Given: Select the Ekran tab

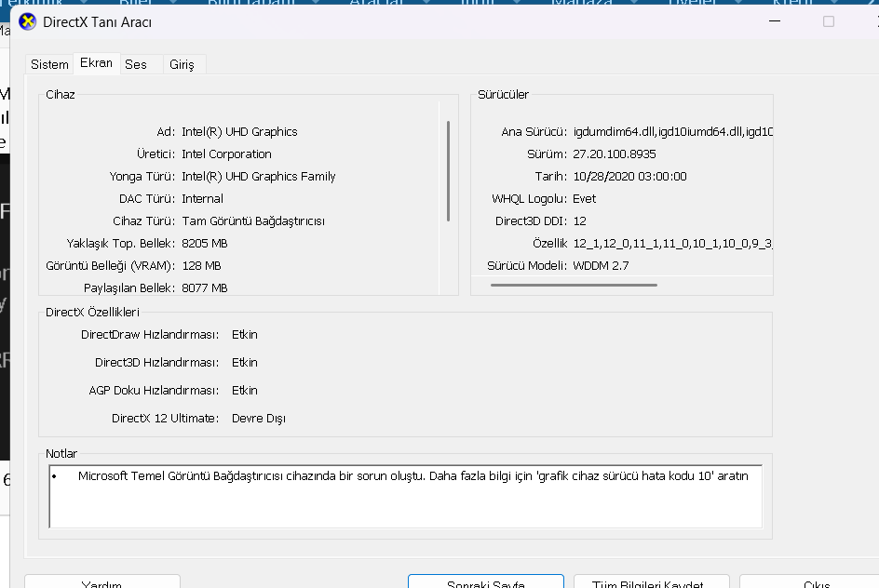Looking at the screenshot, I should pos(97,62).
